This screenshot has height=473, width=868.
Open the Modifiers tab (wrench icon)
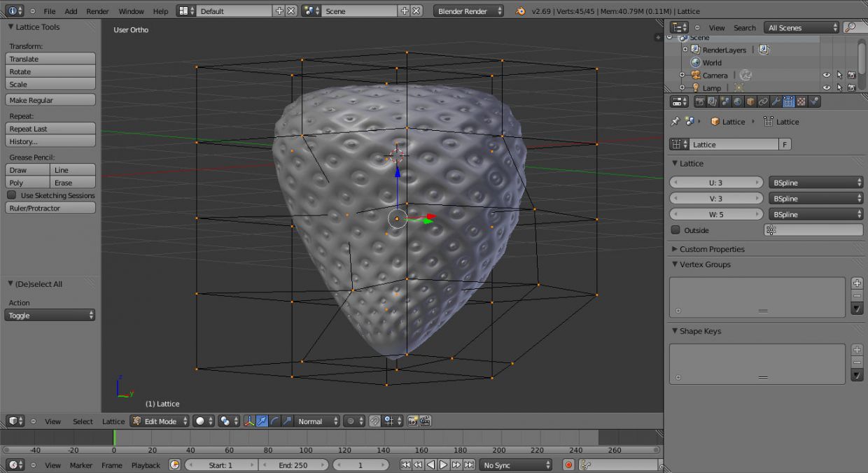776,101
